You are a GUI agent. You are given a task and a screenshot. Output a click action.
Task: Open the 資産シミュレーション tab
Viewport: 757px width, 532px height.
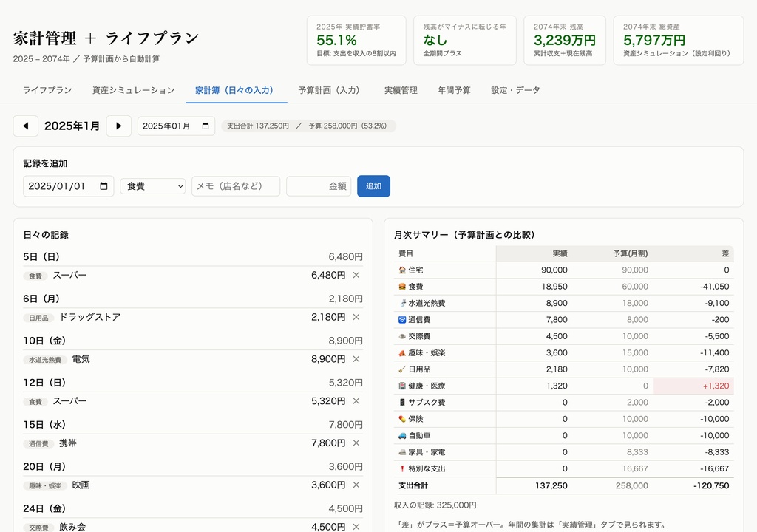click(133, 90)
